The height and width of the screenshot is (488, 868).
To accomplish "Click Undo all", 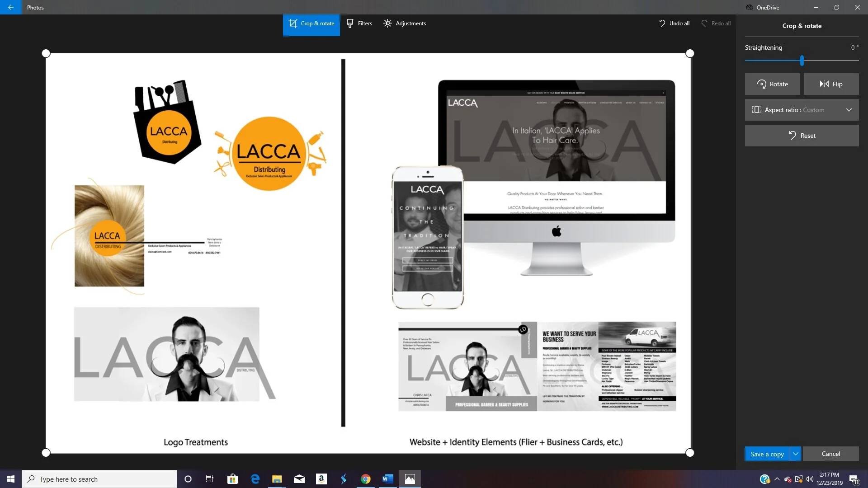I will pos(674,23).
